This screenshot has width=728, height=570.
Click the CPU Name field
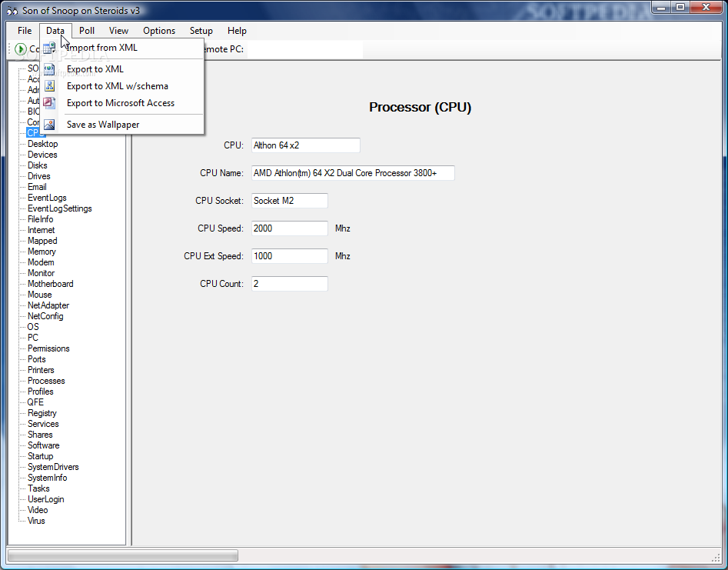(x=353, y=173)
